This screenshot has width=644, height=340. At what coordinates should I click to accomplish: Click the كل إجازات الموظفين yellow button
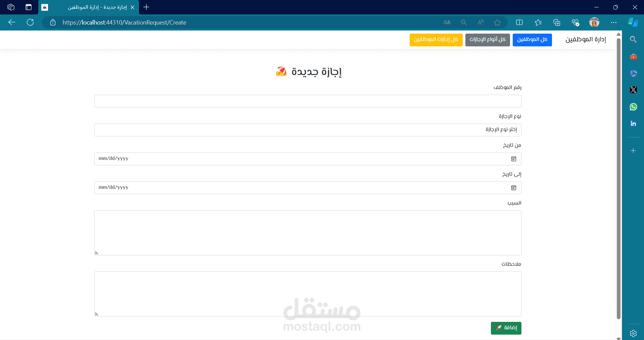pos(436,40)
